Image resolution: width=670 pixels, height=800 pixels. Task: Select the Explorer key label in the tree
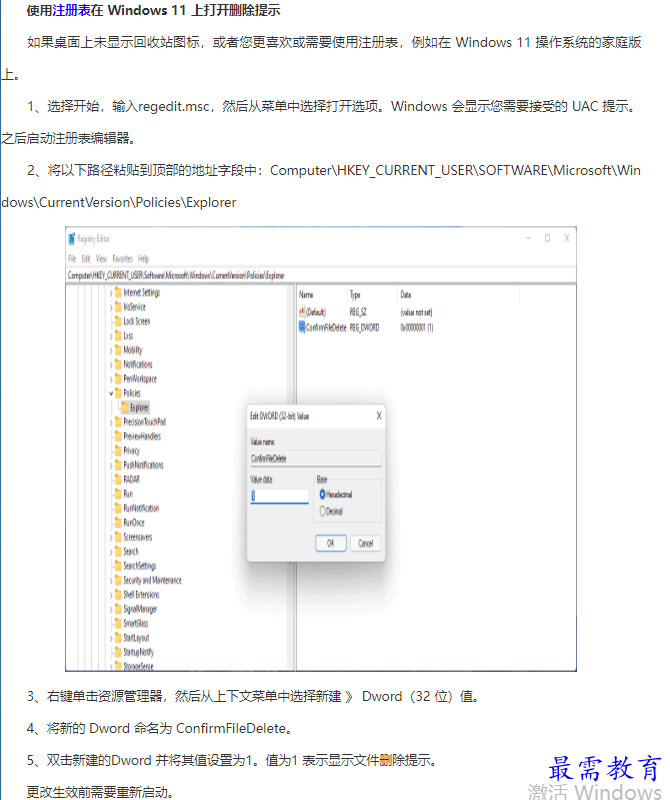coord(139,407)
